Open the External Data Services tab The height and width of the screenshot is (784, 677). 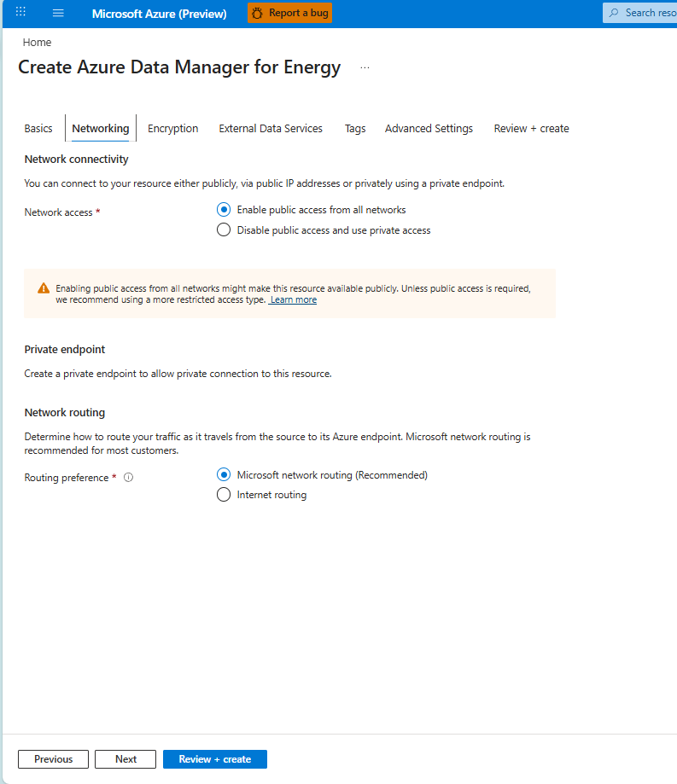271,129
